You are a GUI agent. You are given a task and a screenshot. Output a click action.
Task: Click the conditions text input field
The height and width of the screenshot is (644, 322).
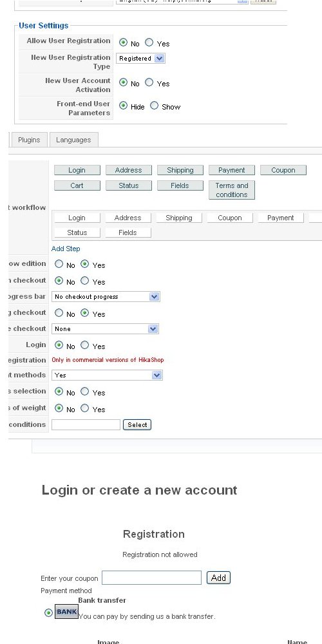pos(86,424)
